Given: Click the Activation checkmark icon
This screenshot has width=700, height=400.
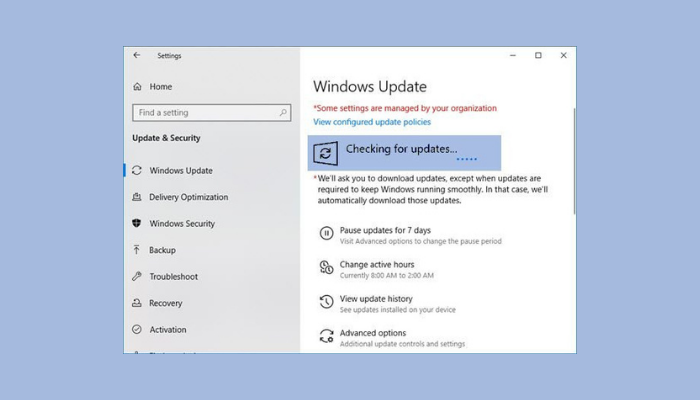Looking at the screenshot, I should click(x=137, y=329).
